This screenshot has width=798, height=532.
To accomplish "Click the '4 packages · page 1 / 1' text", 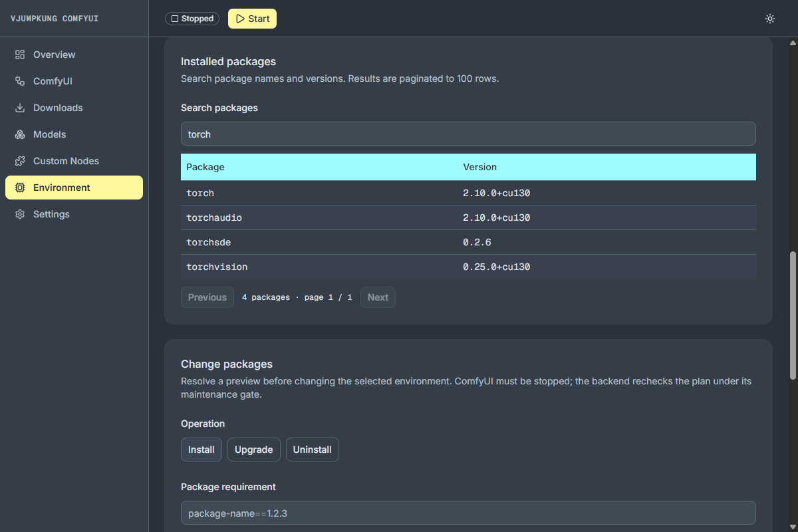I will [297, 297].
